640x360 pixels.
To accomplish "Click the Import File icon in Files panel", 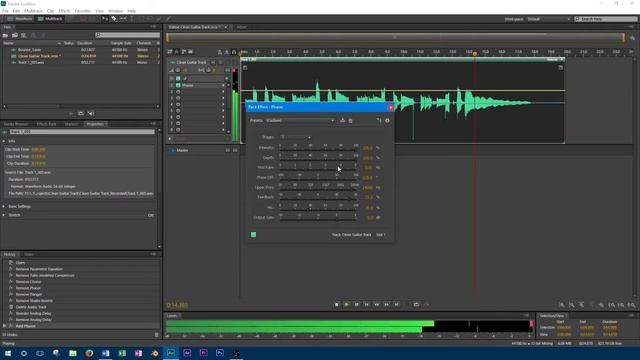I will tap(15, 35).
